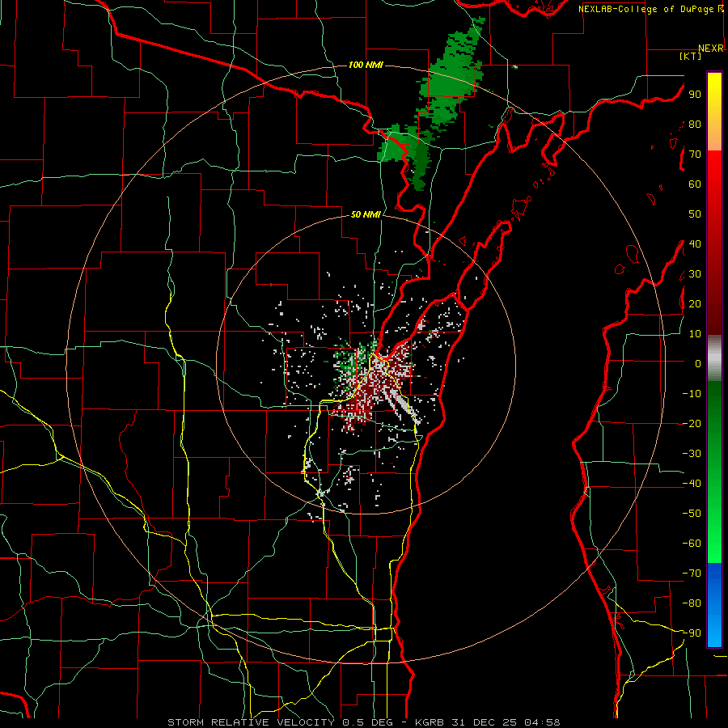Click the -20 value on velocity scale
728x728 pixels.
[x=692, y=423]
